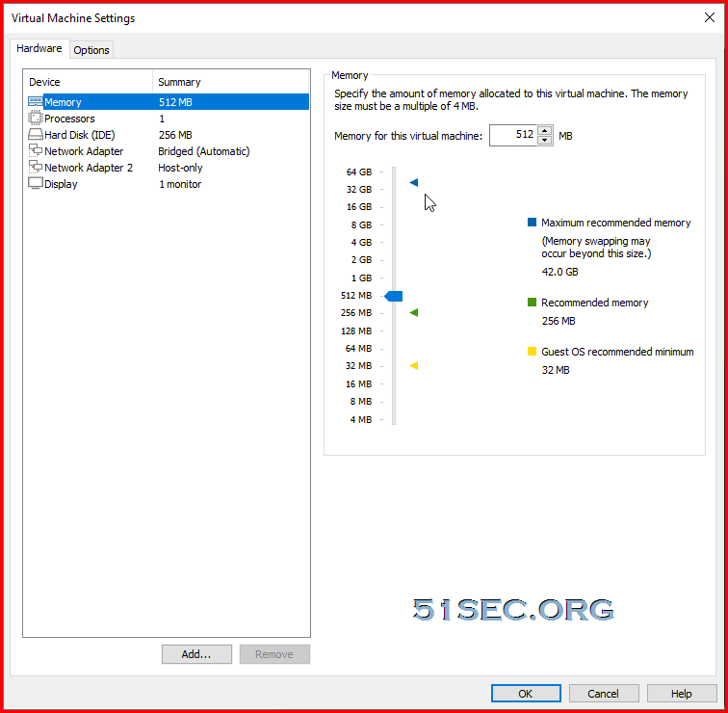Click the 2 GB scale label
728x713 pixels.
pos(362,259)
